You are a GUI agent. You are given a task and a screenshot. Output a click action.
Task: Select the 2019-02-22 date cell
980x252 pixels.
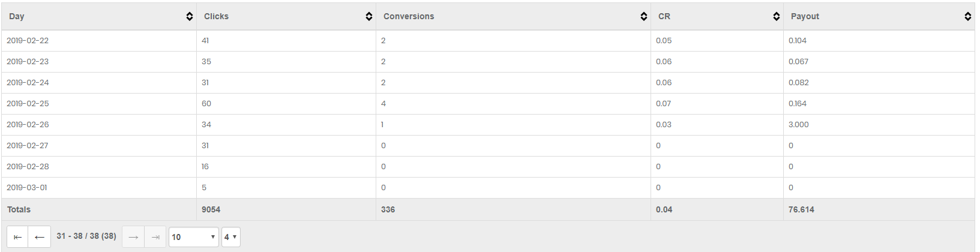point(28,41)
